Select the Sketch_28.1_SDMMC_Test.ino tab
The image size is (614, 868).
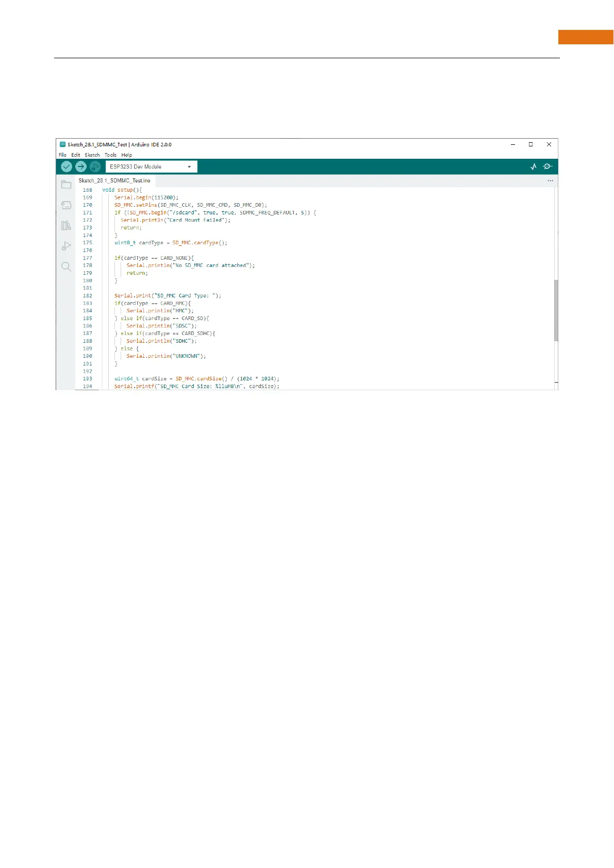point(114,181)
